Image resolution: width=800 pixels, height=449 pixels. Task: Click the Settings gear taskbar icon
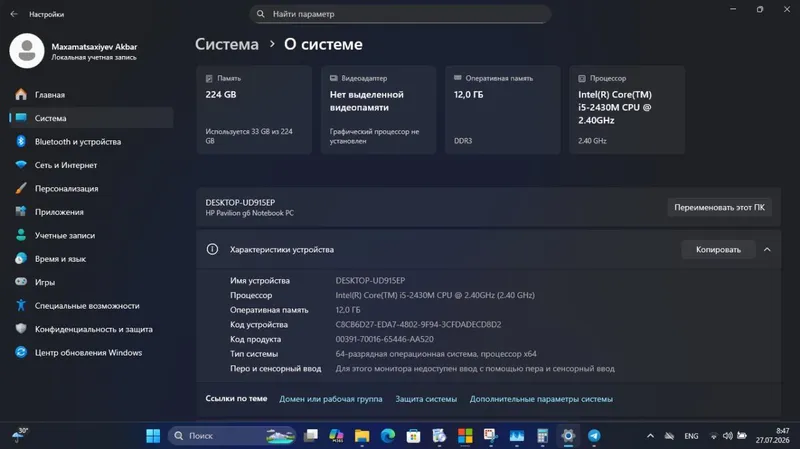click(568, 436)
